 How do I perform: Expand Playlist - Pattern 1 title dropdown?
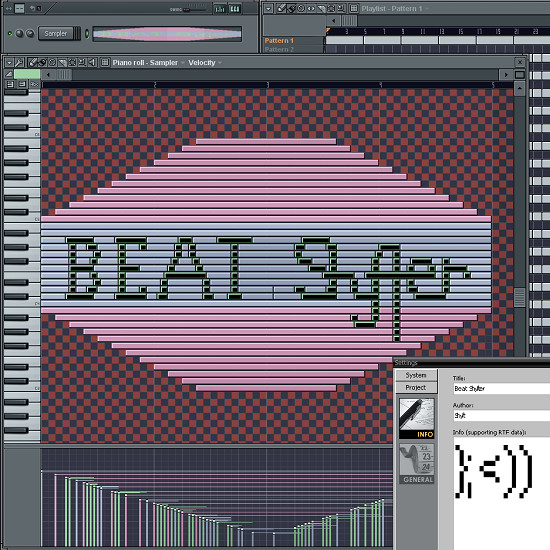[427, 9]
